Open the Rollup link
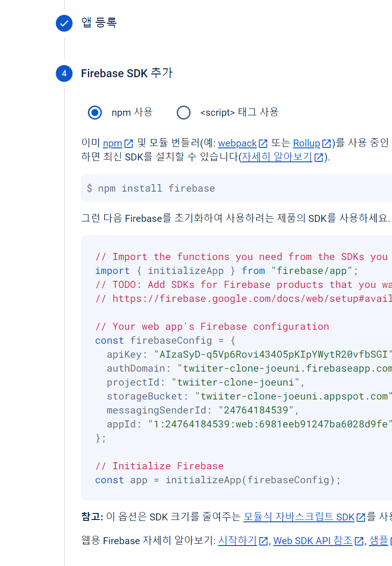The image size is (392, 566). [306, 143]
